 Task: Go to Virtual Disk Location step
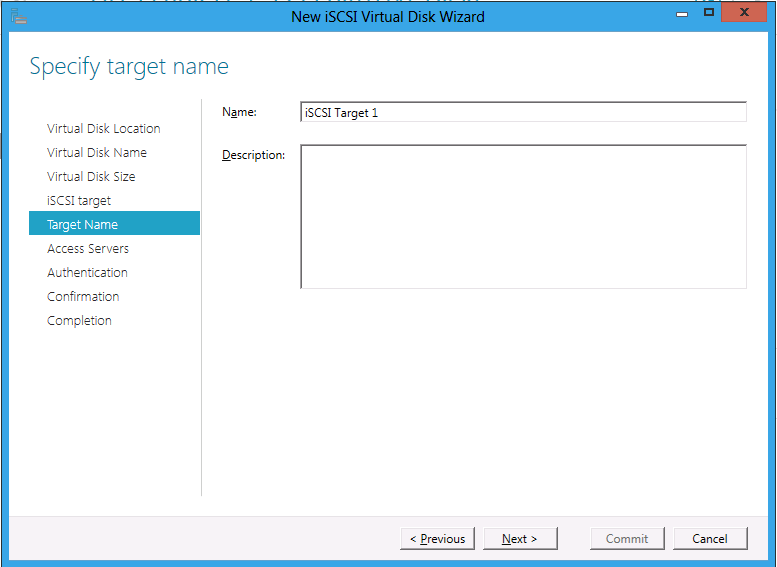coord(104,129)
